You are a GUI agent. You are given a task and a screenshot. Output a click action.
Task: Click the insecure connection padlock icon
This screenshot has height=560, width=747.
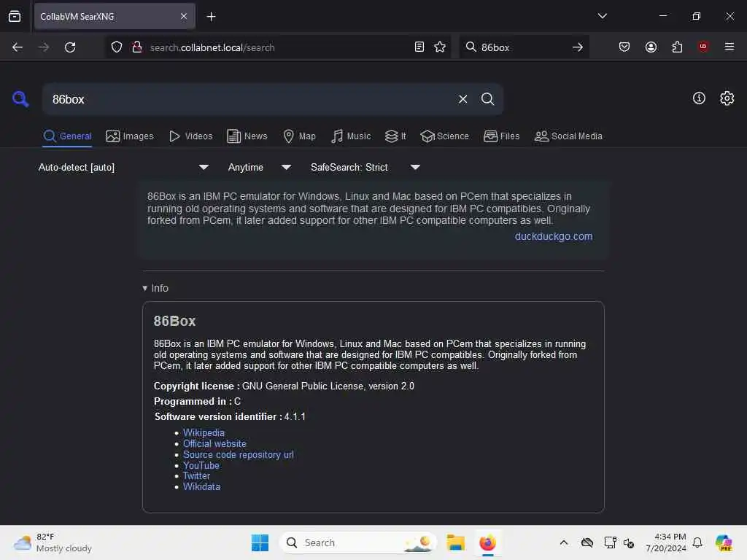click(x=137, y=47)
